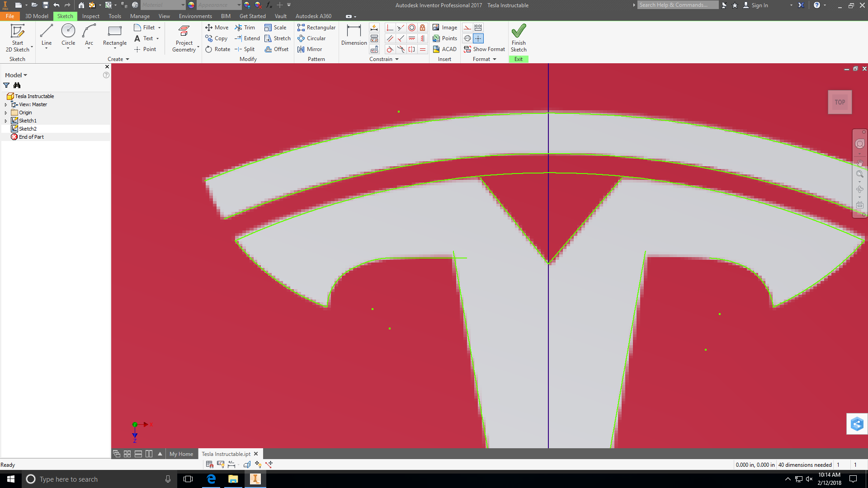Toggle the snap to grid status bar icon

(210, 464)
